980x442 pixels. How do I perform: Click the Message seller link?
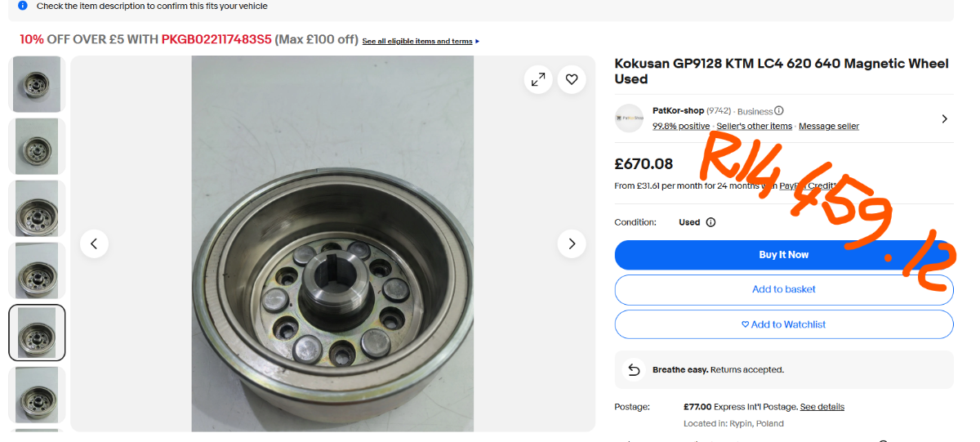point(828,127)
